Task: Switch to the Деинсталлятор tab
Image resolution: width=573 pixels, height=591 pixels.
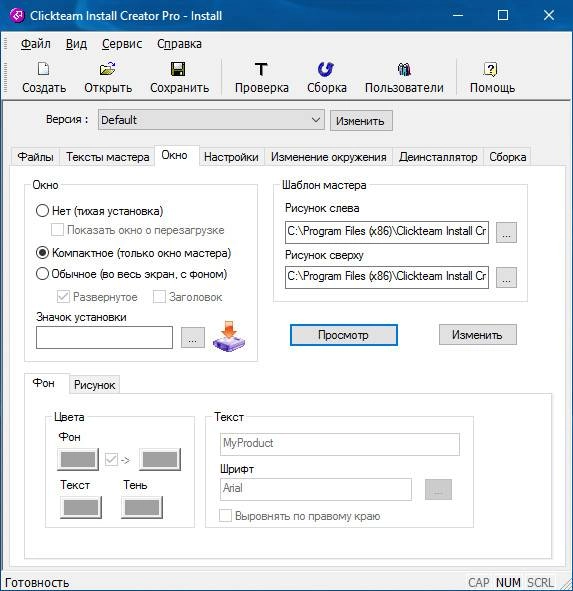Action: point(438,157)
